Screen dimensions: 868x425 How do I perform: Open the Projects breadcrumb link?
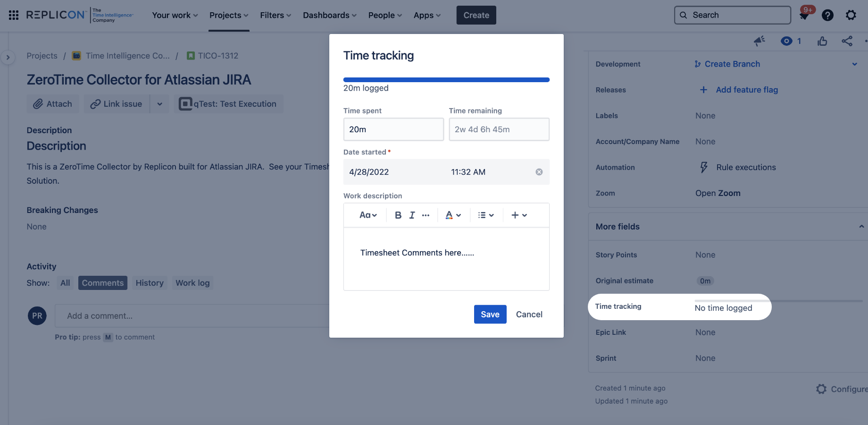[x=42, y=56]
